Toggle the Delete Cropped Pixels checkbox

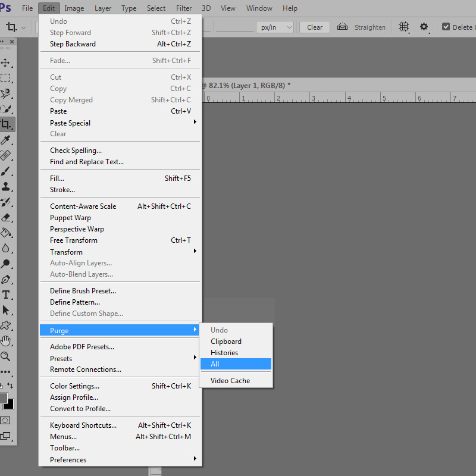pos(446,27)
